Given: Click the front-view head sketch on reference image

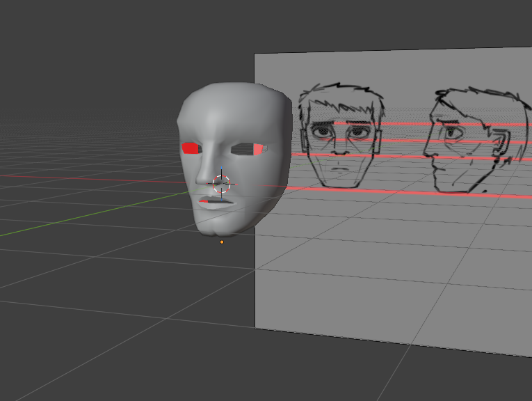Looking at the screenshot, I should [341, 136].
